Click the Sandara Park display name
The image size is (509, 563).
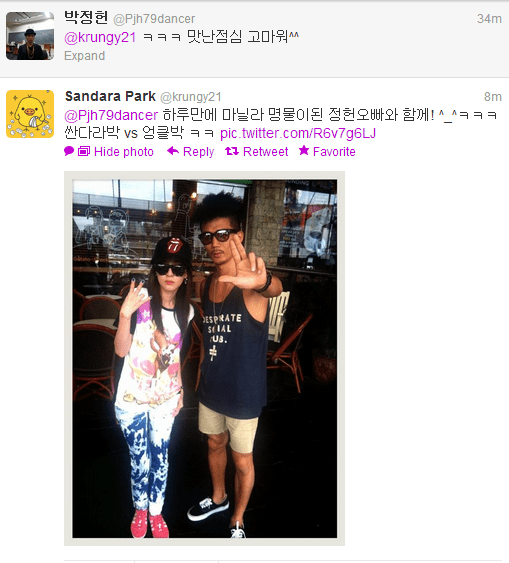tap(110, 96)
